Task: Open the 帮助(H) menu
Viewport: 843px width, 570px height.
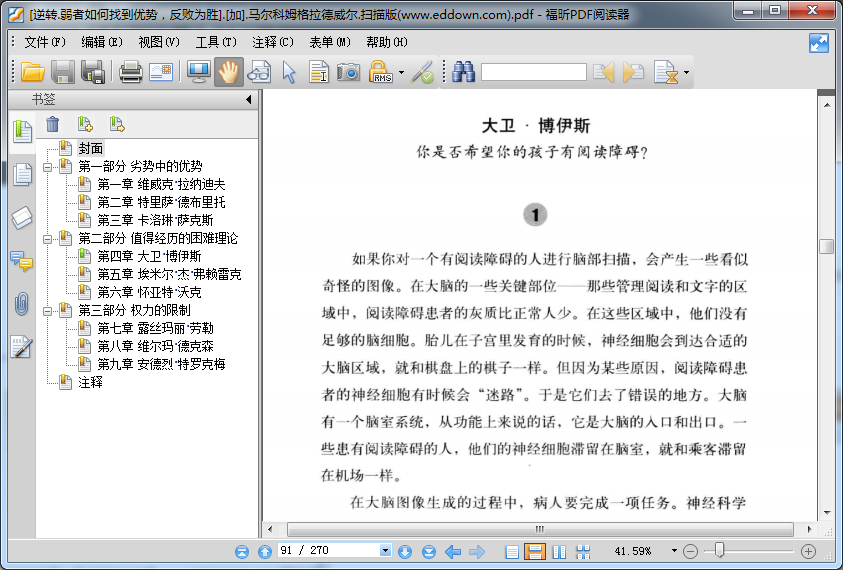Action: [x=387, y=42]
